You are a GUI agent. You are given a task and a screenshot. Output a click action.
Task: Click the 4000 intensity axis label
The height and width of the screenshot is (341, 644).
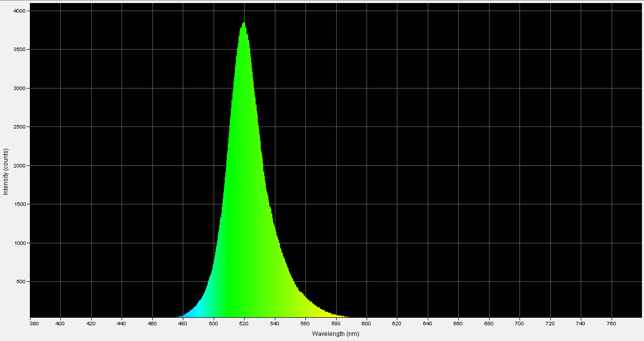pos(20,11)
